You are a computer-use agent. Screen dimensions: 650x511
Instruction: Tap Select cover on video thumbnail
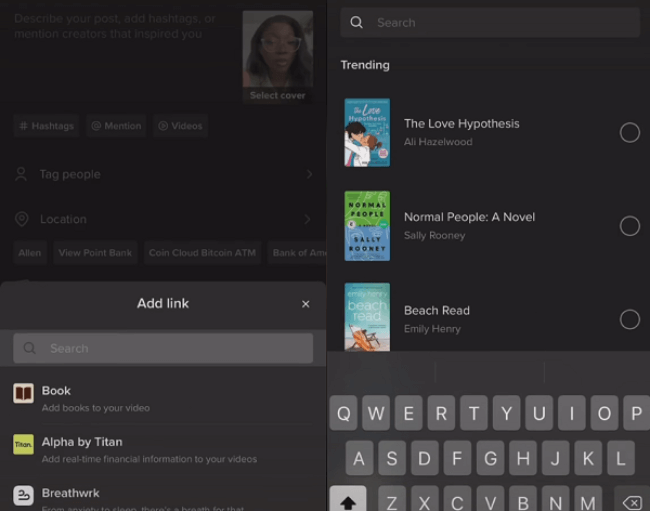[x=277, y=96]
